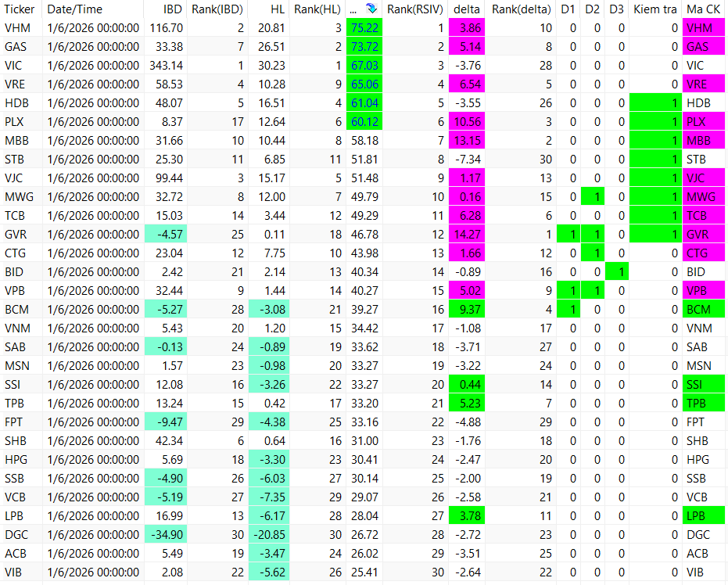Viewport: 728px width, 585px height.
Task: Select the DGC ticker cell
Action: (x=21, y=535)
